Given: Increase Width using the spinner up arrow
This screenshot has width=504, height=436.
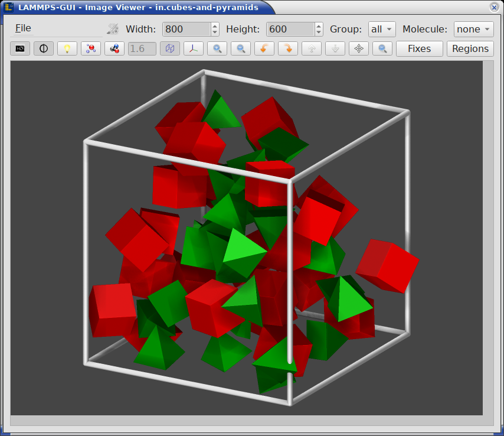Looking at the screenshot, I should pyautogui.click(x=215, y=26).
